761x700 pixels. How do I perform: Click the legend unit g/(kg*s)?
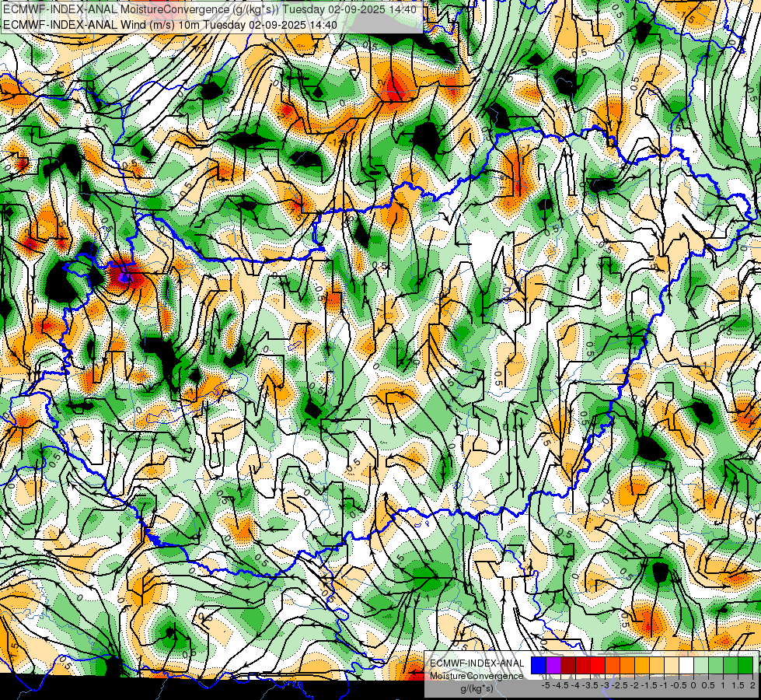pyautogui.click(x=477, y=689)
